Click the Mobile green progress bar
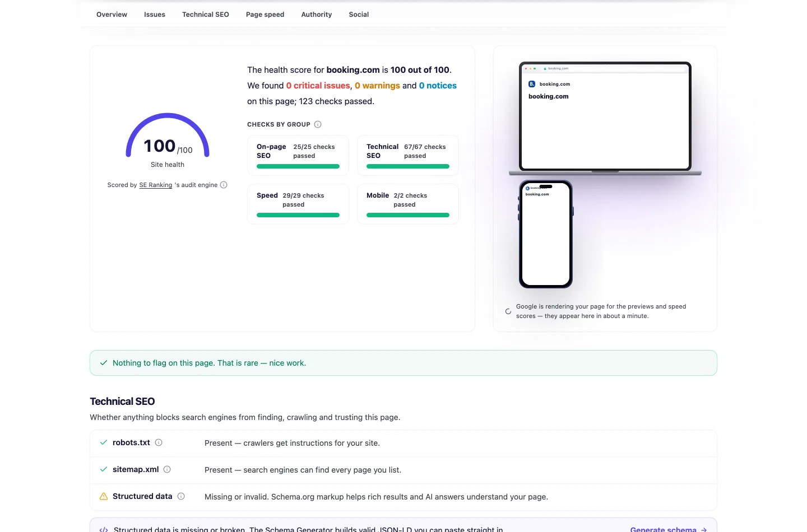 [x=408, y=215]
